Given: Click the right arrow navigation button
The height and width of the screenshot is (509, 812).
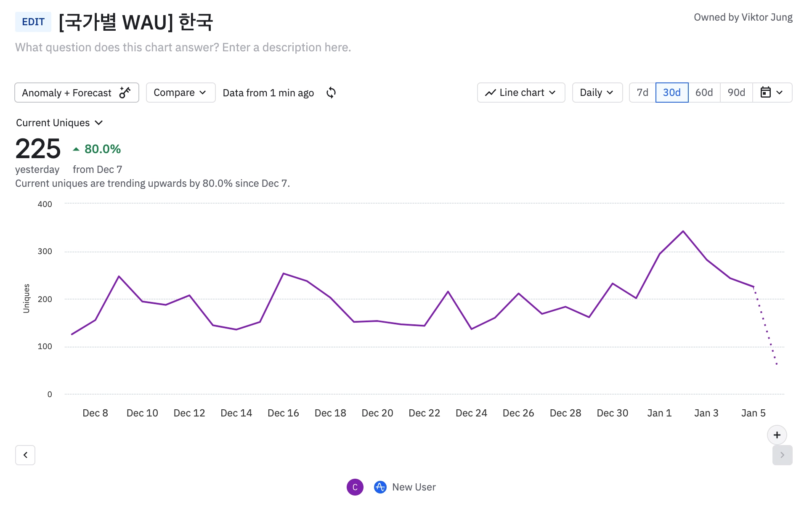Looking at the screenshot, I should point(782,455).
